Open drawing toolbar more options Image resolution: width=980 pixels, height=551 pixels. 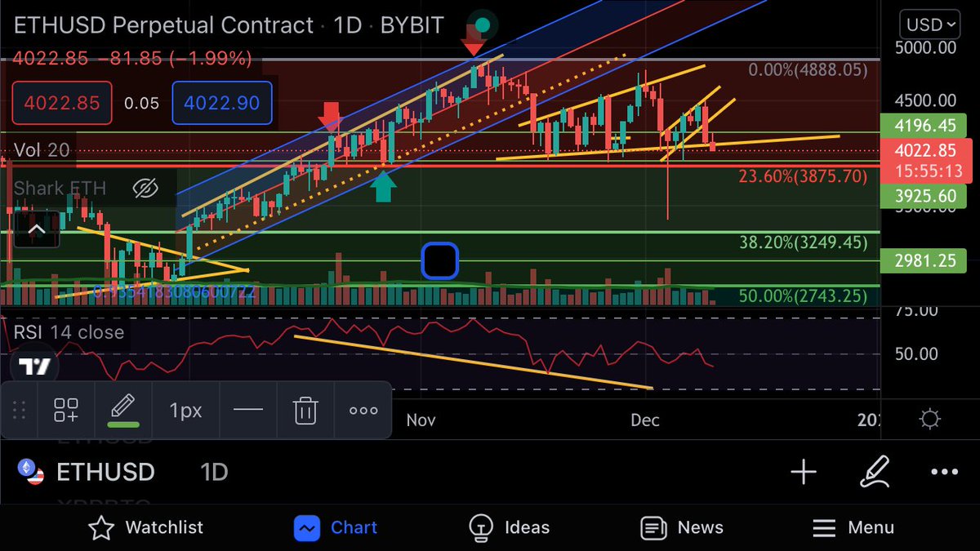(363, 411)
